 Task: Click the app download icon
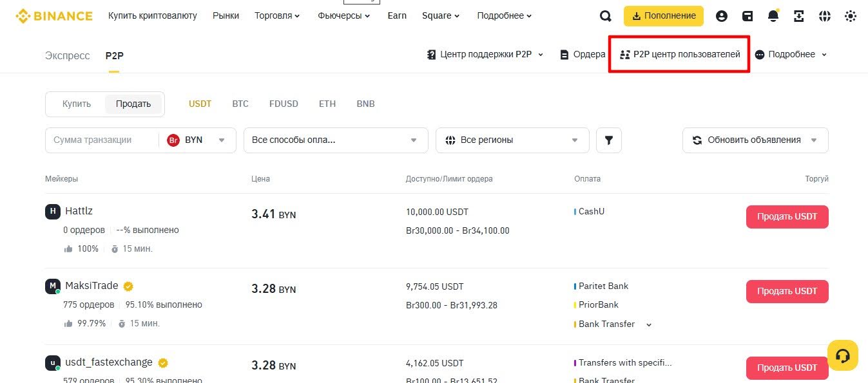point(799,15)
